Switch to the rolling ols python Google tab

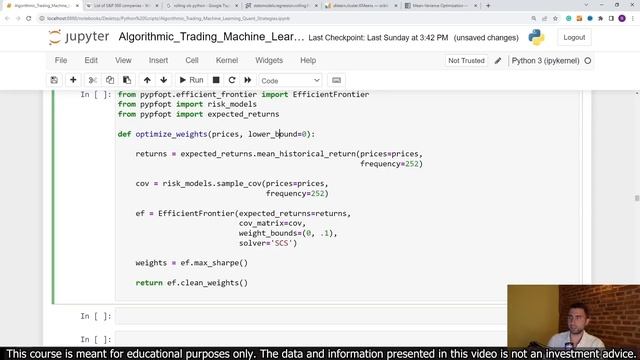(201, 6)
